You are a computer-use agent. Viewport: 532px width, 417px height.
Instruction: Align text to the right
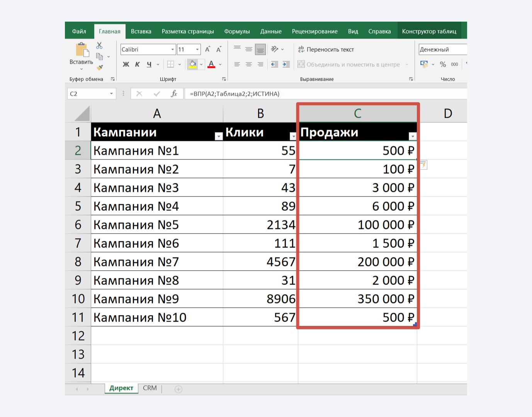pyautogui.click(x=260, y=64)
